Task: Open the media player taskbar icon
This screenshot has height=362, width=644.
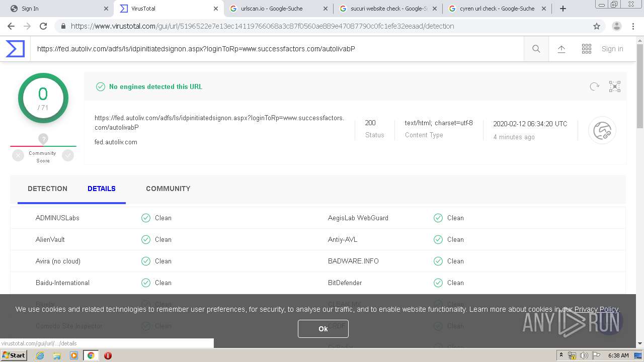Action: [x=74, y=355]
